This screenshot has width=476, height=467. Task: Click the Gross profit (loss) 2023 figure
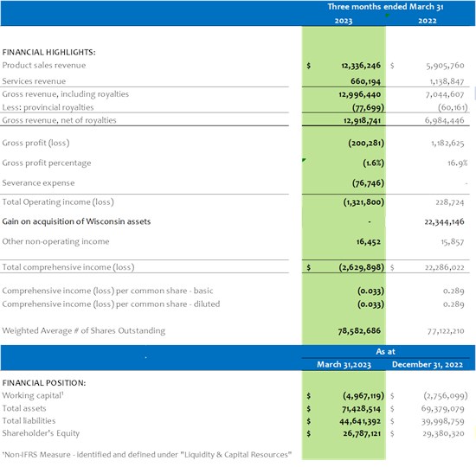pyautogui.click(x=366, y=143)
